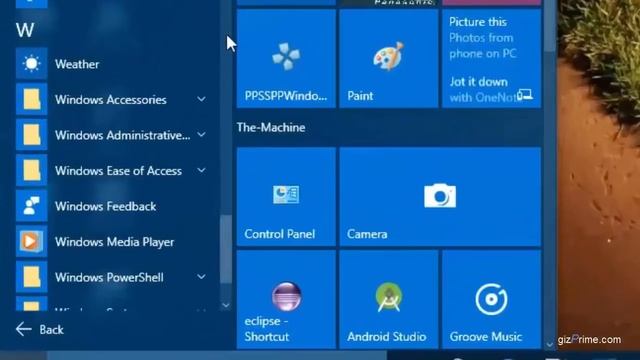Expand Windows Accessories with its chevron
The image size is (640, 360).
point(201,99)
